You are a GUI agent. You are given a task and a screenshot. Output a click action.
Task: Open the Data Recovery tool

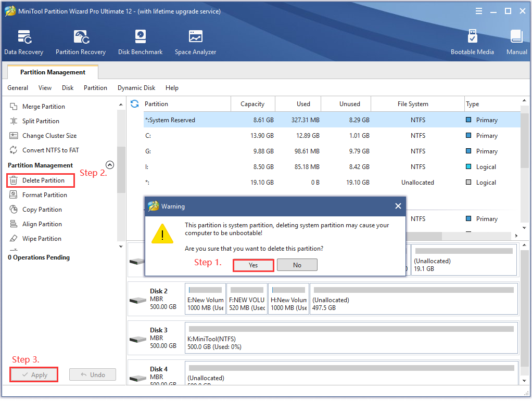click(x=24, y=42)
